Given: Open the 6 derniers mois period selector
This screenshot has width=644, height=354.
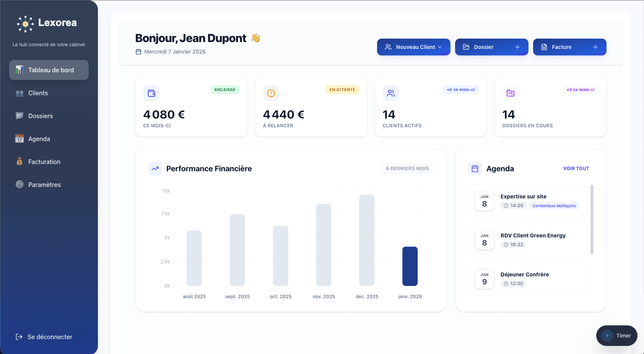Looking at the screenshot, I should (x=407, y=168).
